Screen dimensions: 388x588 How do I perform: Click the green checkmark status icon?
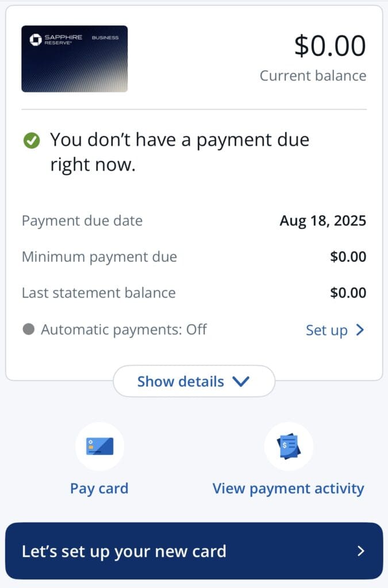[32, 140]
